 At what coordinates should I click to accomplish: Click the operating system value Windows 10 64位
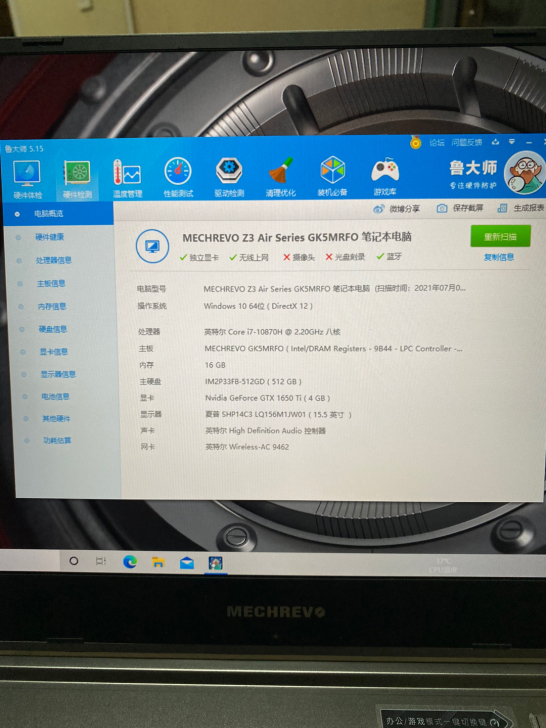pyautogui.click(x=258, y=306)
